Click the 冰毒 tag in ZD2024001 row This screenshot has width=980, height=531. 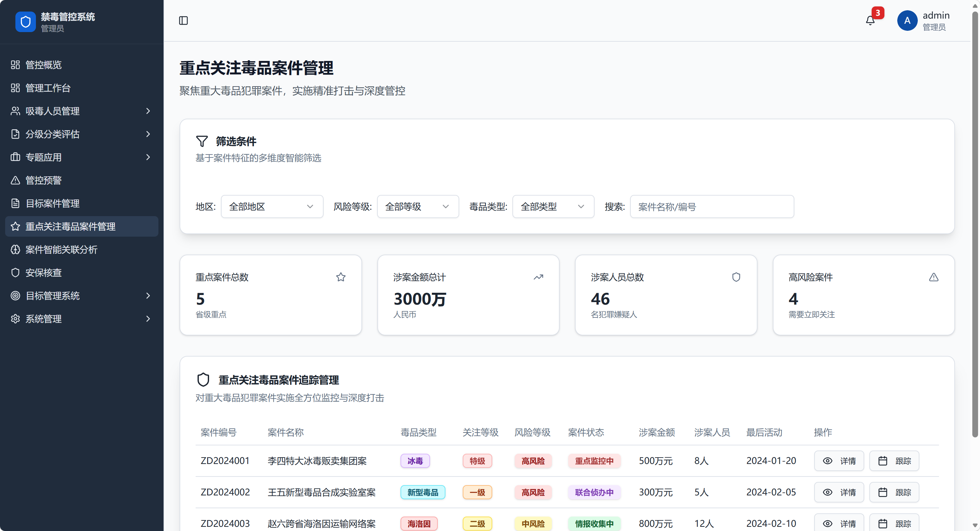pos(415,461)
